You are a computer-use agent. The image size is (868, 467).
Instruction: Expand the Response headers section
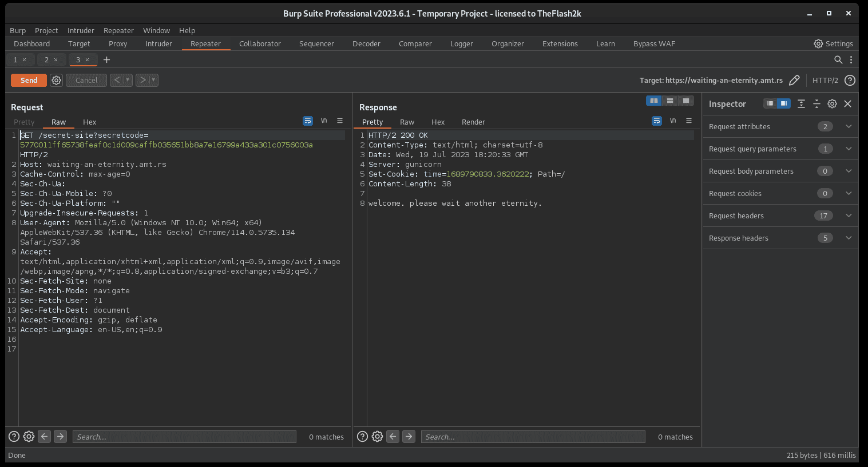coord(849,238)
